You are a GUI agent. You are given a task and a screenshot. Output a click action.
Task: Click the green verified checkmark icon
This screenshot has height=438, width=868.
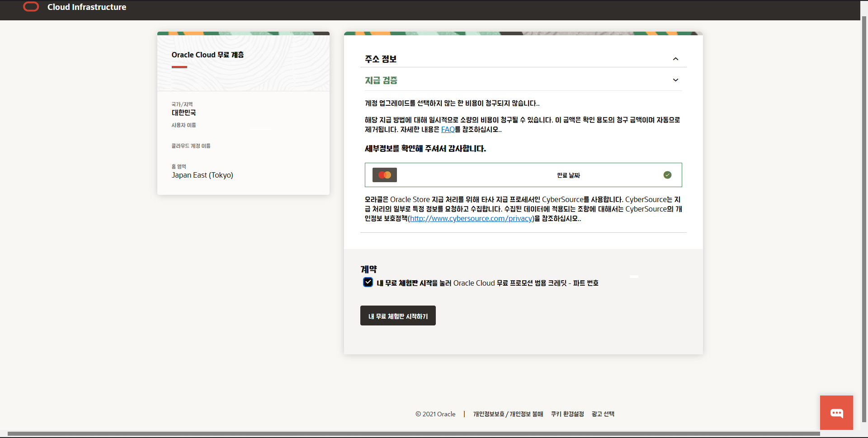tap(667, 175)
